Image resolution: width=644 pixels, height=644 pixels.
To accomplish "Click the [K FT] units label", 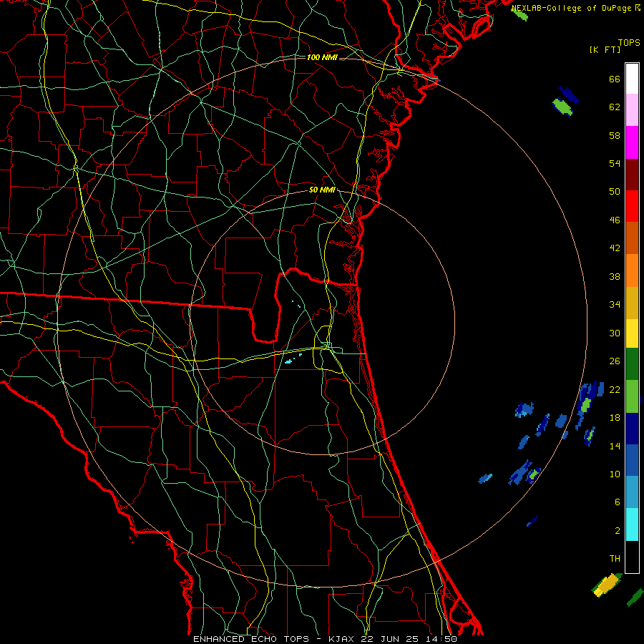I will click(x=605, y=49).
